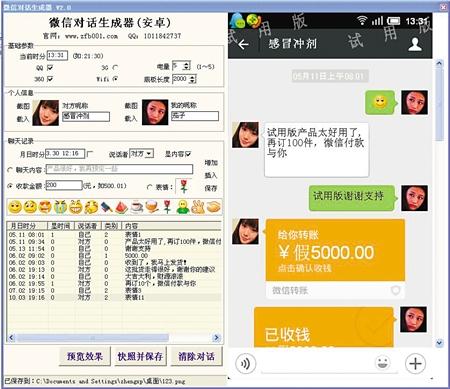Toggle the QQ checkbox
Screen dimensions: 450x389
click(50, 68)
